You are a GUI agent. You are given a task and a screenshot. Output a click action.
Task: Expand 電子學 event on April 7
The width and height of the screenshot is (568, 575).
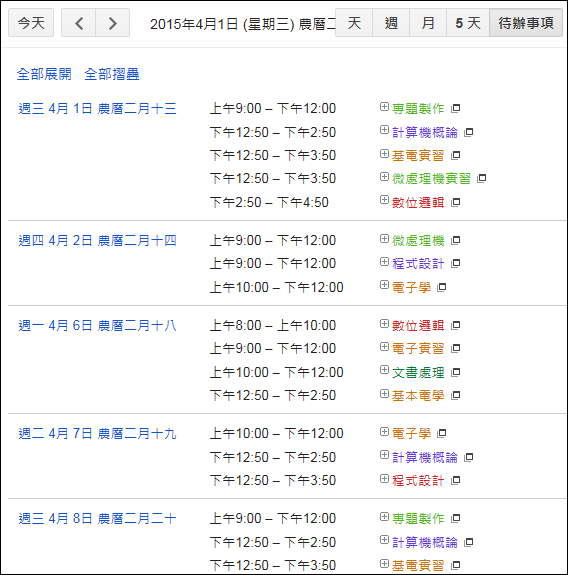[x=384, y=432]
